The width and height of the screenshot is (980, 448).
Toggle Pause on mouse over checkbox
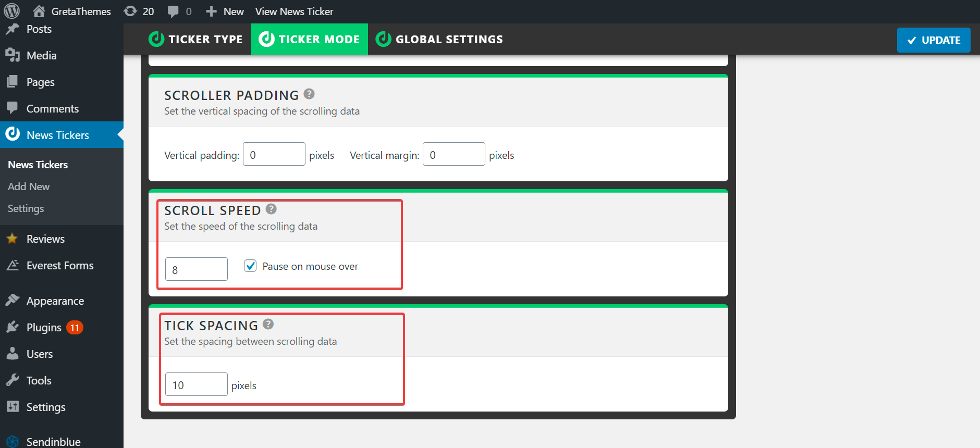click(x=250, y=266)
